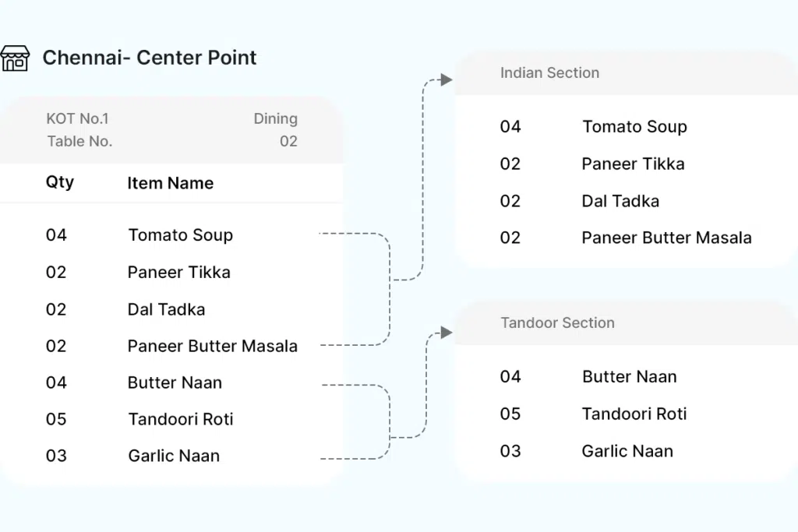This screenshot has height=532, width=798.
Task: Click the Qty column header
Action: pyautogui.click(x=60, y=183)
